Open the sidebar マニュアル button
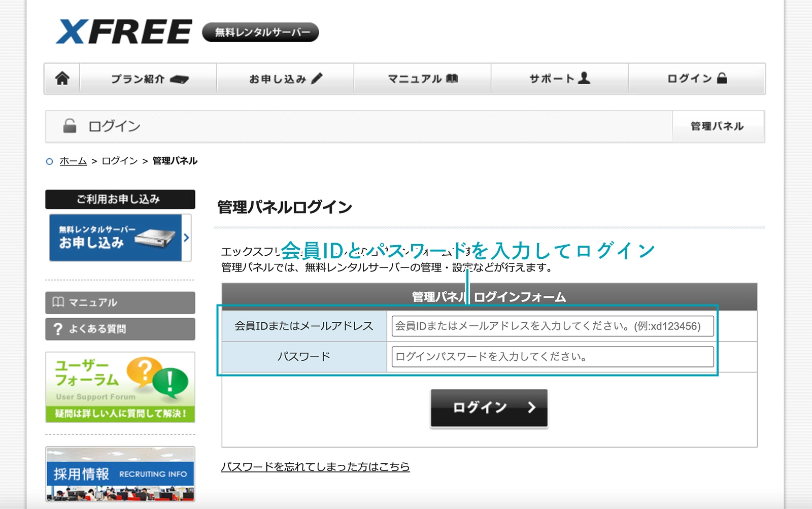This screenshot has height=509, width=812. [x=120, y=302]
